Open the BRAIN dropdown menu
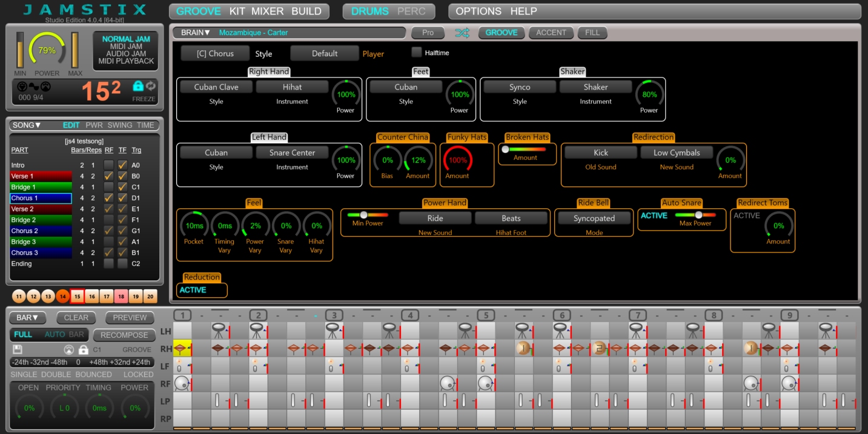This screenshot has height=434, width=868. pyautogui.click(x=196, y=33)
